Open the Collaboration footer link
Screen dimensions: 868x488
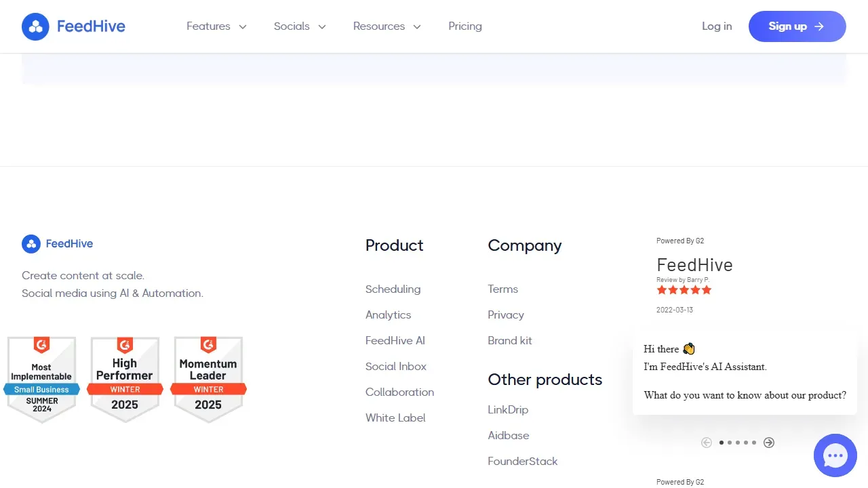pos(400,392)
